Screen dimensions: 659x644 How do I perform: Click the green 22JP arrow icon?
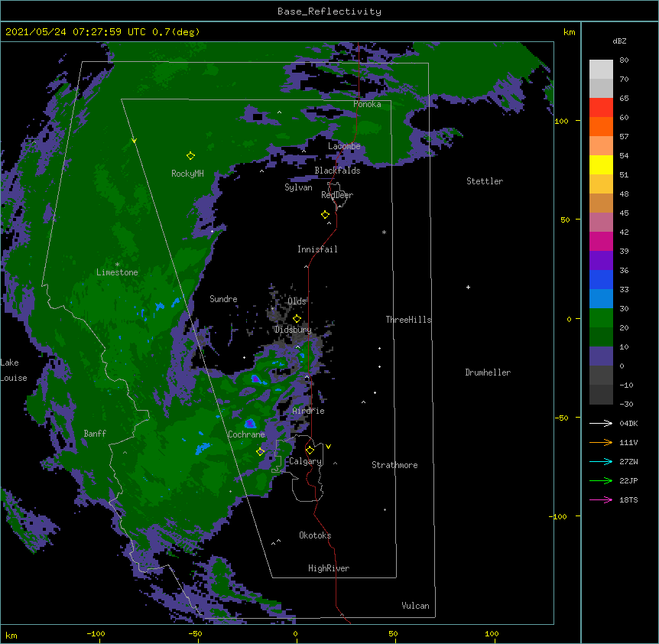601,480
